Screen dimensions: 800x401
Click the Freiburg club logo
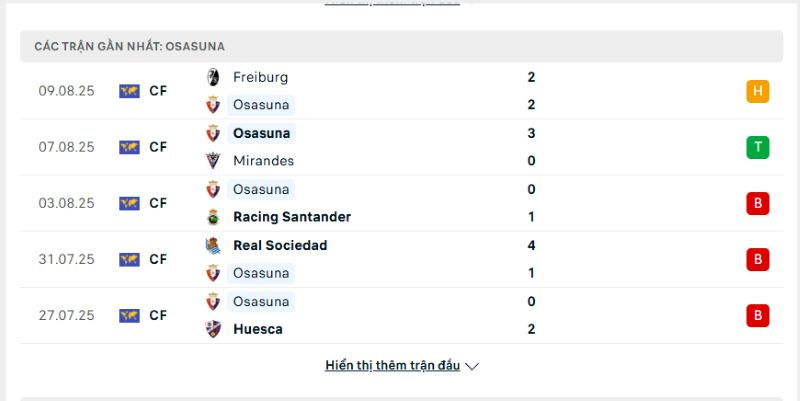(213, 78)
